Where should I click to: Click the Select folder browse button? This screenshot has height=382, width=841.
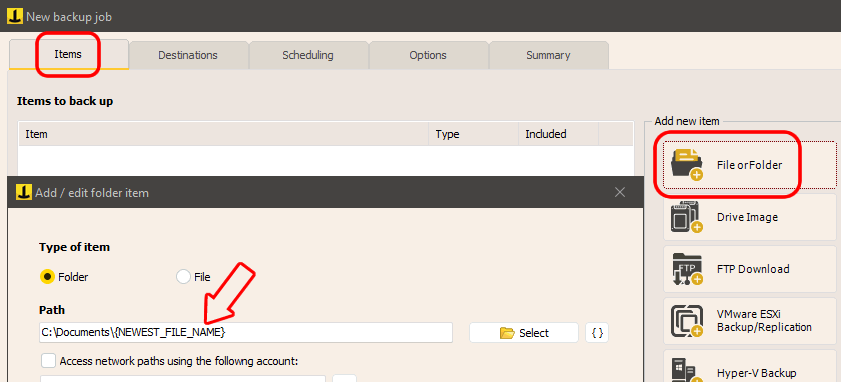pyautogui.click(x=523, y=333)
